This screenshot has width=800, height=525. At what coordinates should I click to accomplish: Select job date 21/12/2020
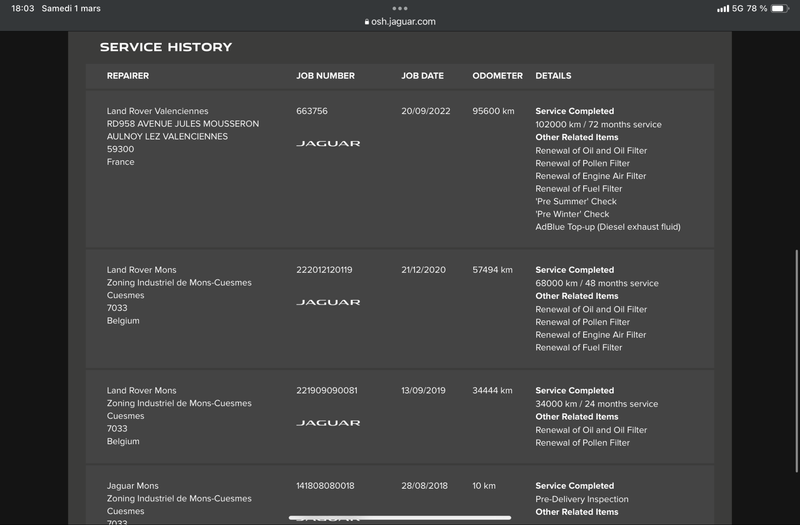pos(423,269)
